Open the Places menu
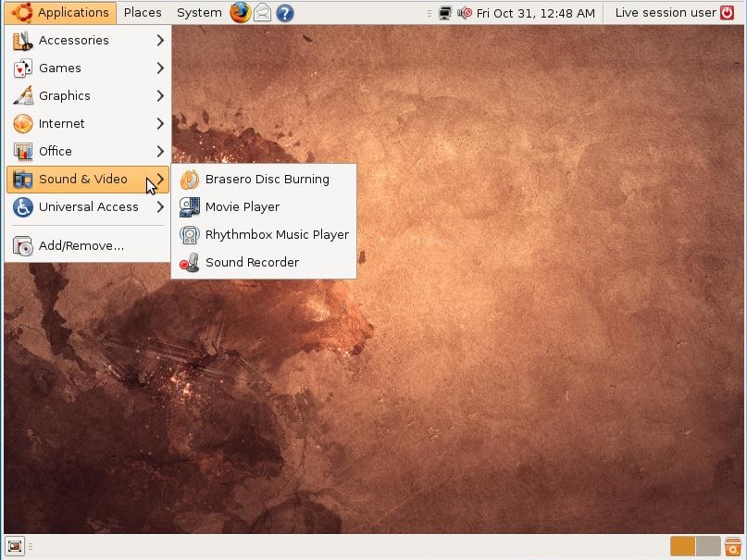Screen dimensions: 747x560 (143, 13)
